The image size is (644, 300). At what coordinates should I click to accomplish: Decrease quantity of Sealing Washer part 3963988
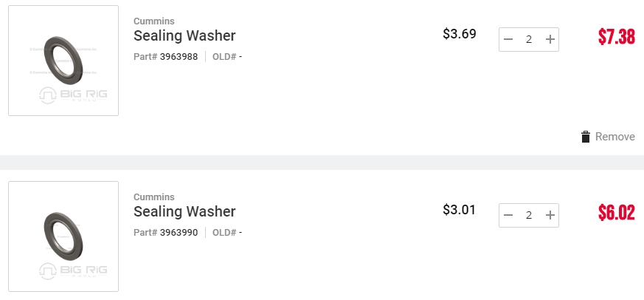coord(508,39)
